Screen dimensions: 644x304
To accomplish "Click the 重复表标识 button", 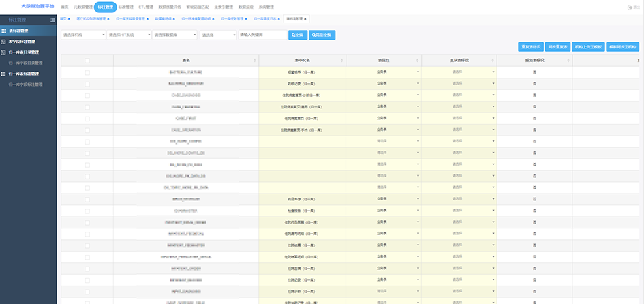I will pyautogui.click(x=531, y=47).
